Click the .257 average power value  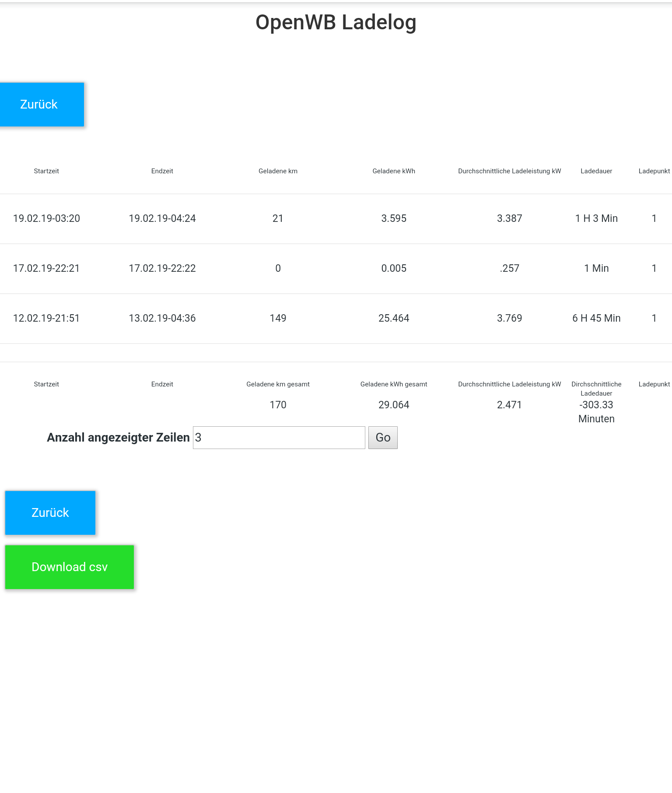[510, 268]
